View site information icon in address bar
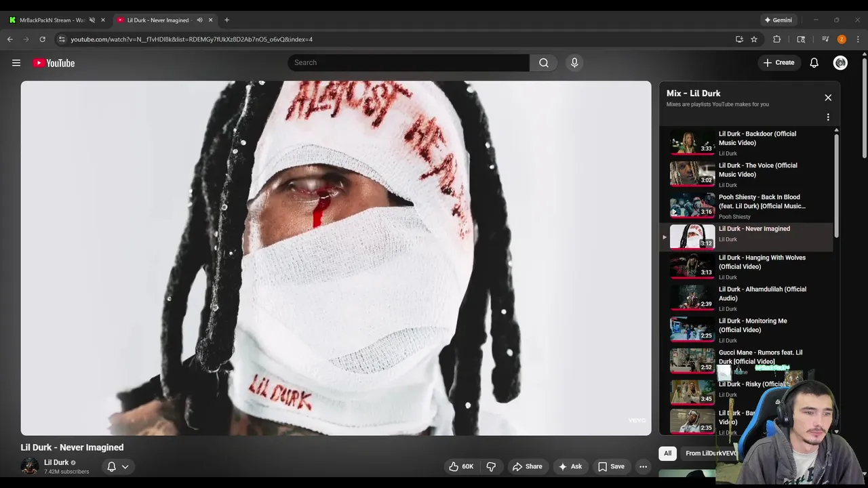This screenshot has width=868, height=488. click(62, 39)
